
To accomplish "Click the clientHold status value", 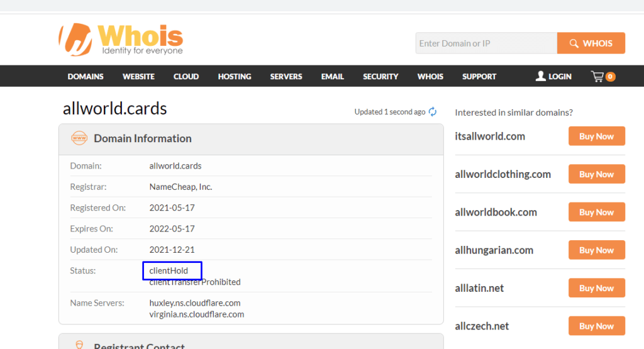I will click(169, 270).
